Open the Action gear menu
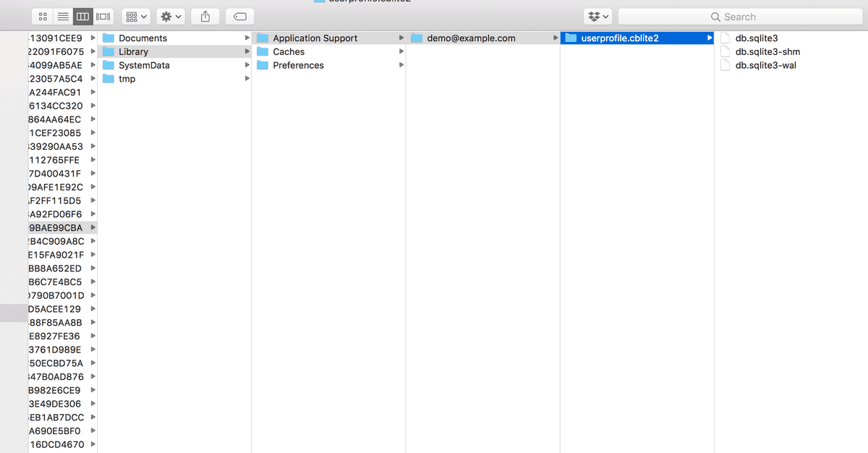The width and height of the screenshot is (868, 453). (x=171, y=16)
